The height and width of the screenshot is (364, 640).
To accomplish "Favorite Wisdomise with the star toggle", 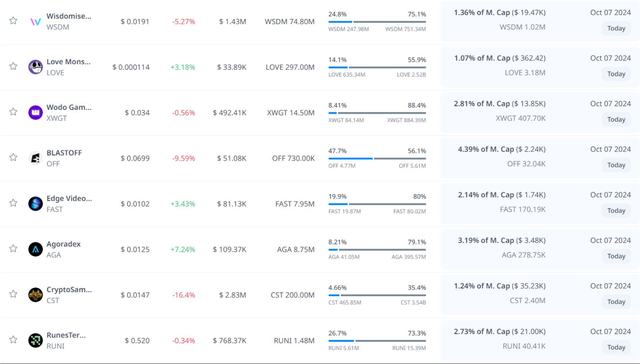I will click(13, 21).
